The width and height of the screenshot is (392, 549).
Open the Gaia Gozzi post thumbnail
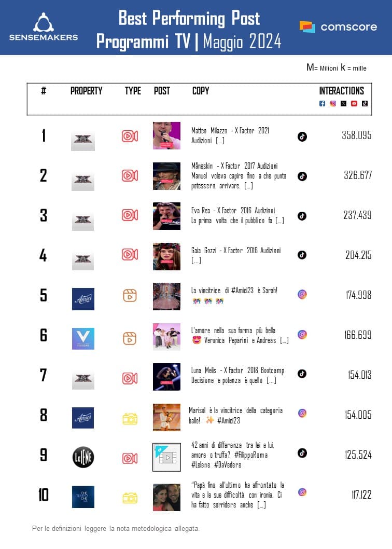[x=166, y=256]
